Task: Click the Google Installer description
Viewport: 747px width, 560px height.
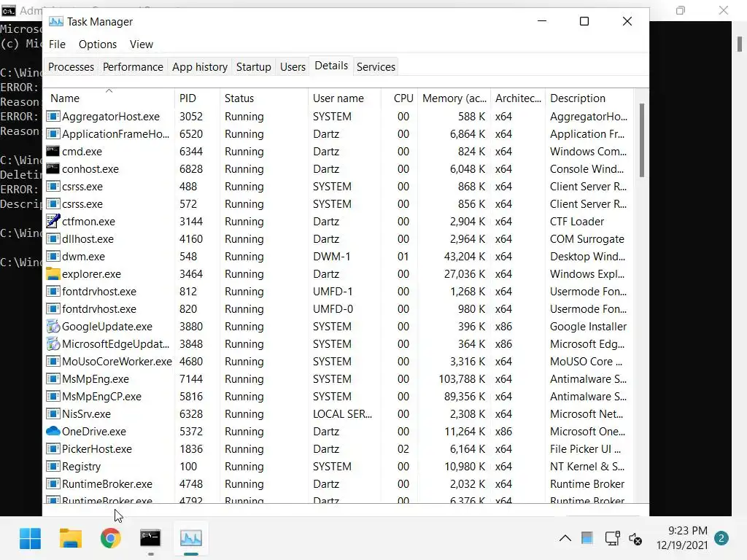Action: 589,327
